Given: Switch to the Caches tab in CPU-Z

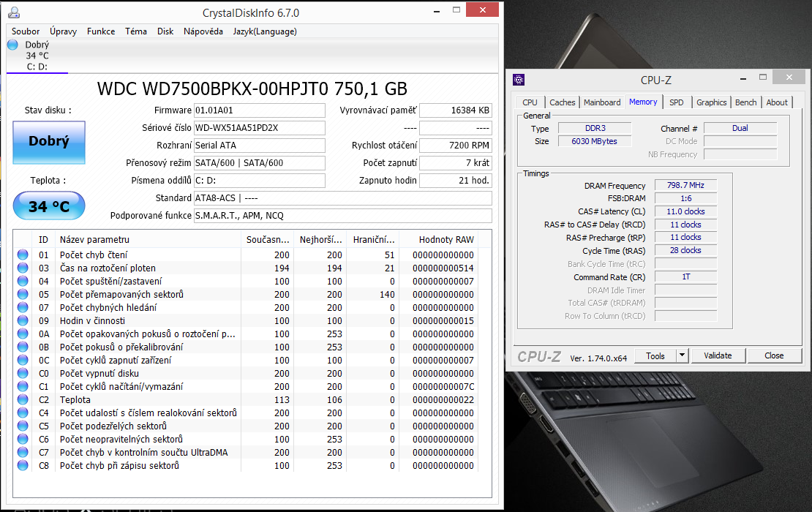Looking at the screenshot, I should point(563,102).
